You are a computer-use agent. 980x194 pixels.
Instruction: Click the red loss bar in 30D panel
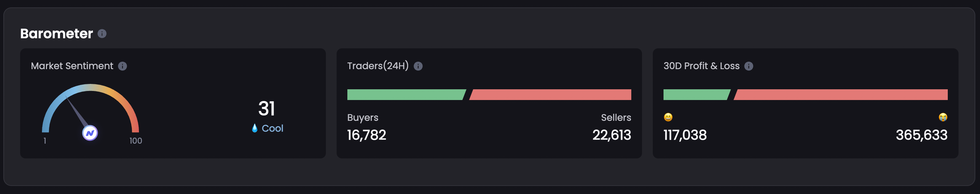tap(841, 95)
